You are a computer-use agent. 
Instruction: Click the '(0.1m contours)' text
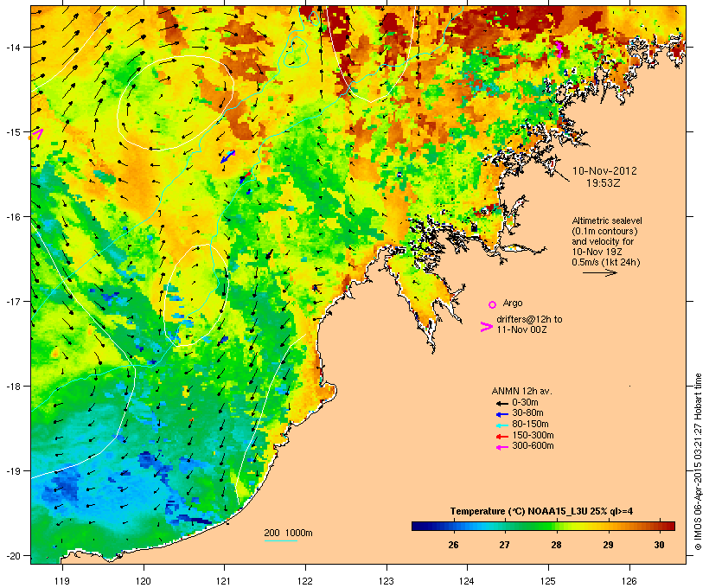pyautogui.click(x=604, y=231)
